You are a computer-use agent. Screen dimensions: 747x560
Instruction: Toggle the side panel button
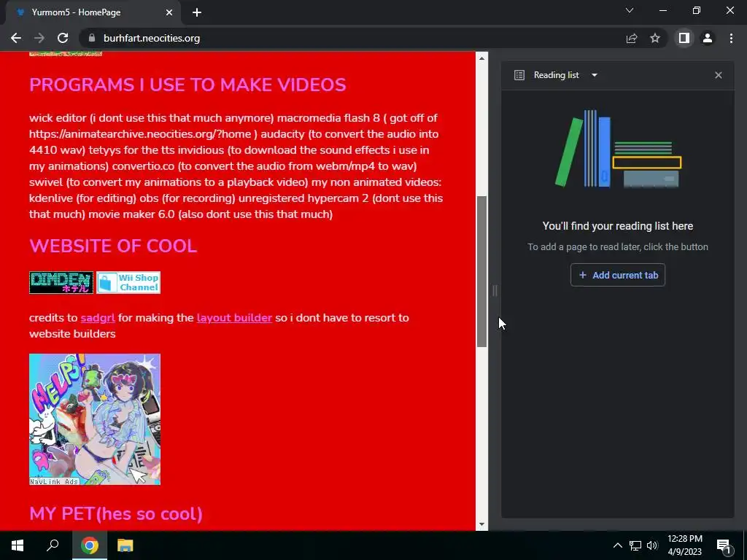[x=684, y=38]
